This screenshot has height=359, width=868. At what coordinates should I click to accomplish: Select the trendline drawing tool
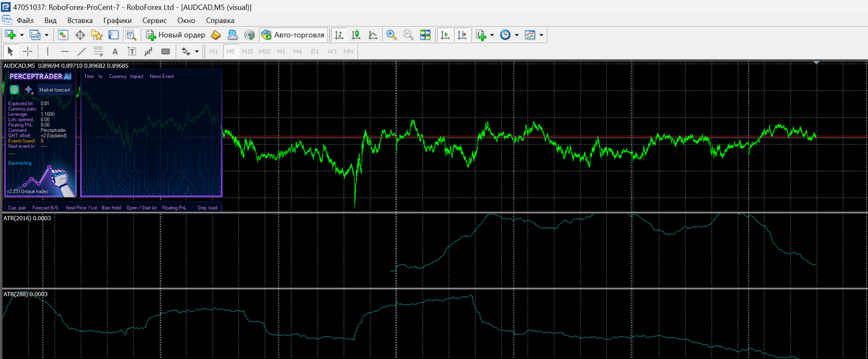[81, 51]
